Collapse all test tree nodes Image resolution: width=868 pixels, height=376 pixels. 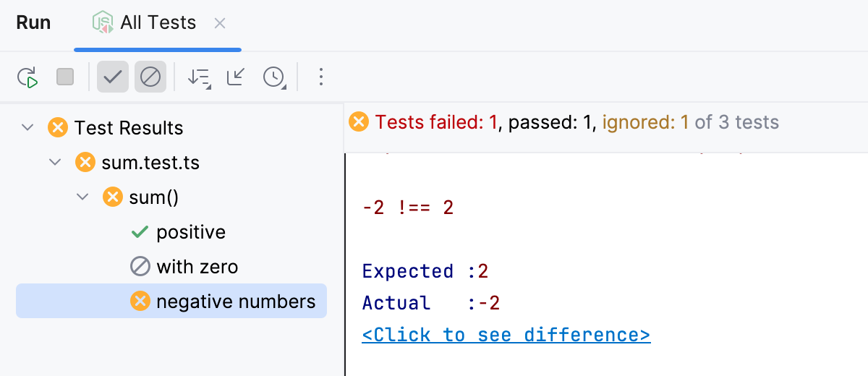pos(236,77)
